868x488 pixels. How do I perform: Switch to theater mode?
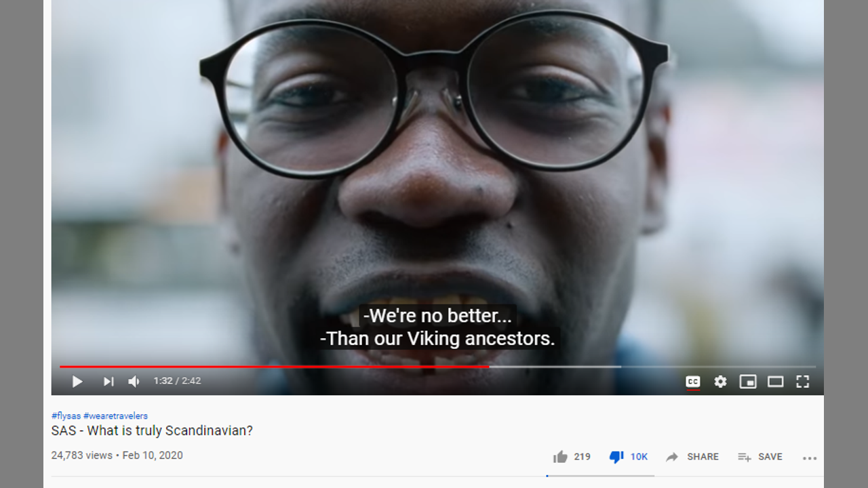(775, 382)
